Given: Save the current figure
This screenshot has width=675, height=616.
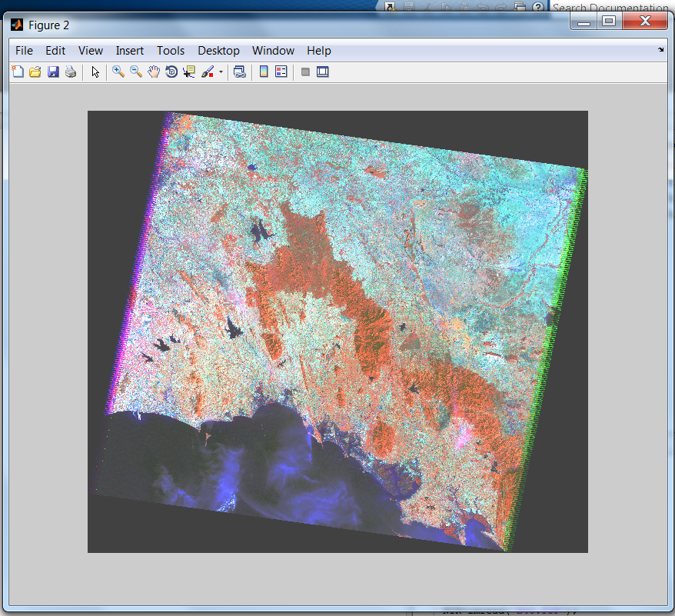Looking at the screenshot, I should (53, 71).
